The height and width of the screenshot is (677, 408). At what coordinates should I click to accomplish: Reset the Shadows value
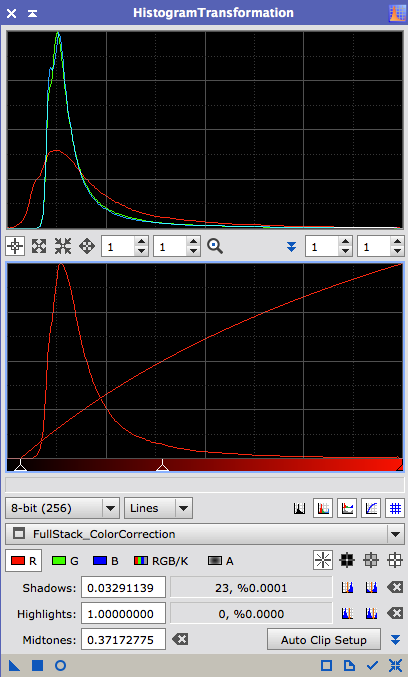pos(395,587)
